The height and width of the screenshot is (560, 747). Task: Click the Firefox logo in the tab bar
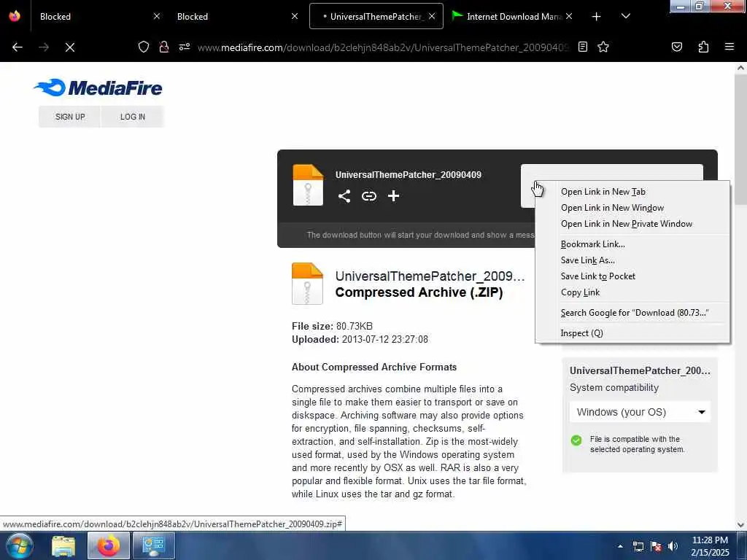pyautogui.click(x=15, y=16)
